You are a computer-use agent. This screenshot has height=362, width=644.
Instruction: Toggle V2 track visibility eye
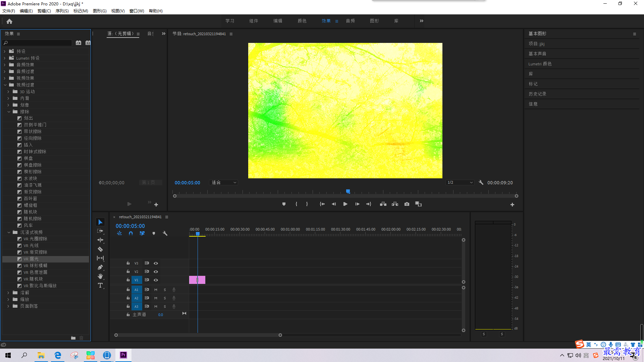156,271
